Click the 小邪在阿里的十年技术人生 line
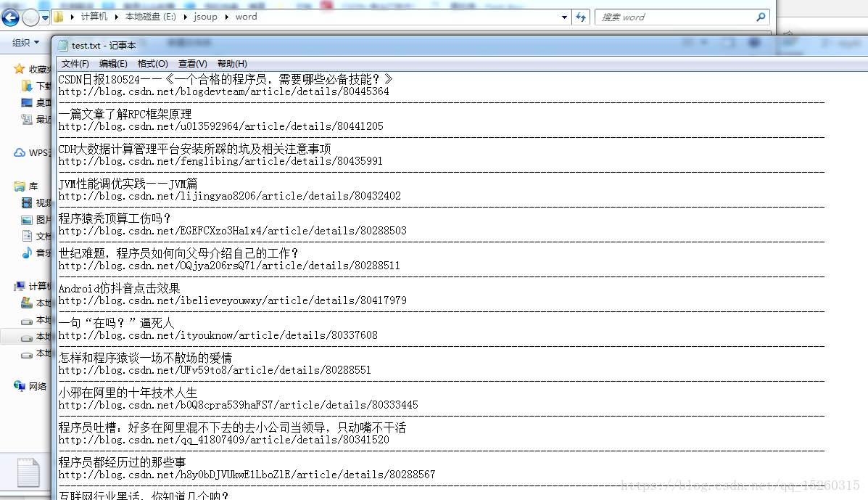This screenshot has width=868, height=500. tap(128, 393)
